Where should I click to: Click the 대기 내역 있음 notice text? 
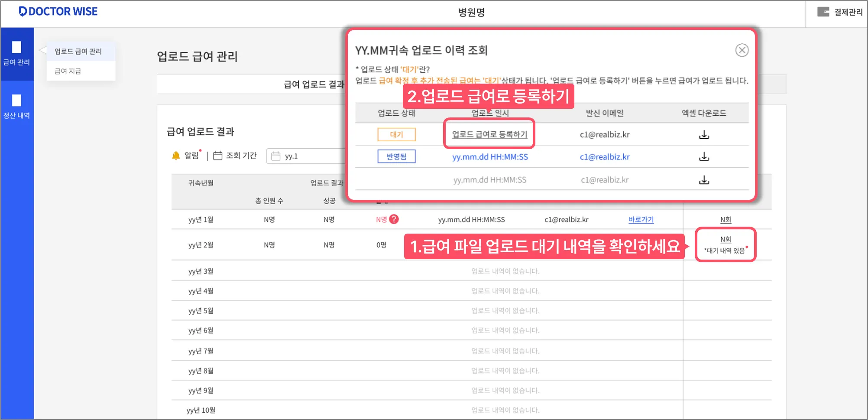[724, 251]
